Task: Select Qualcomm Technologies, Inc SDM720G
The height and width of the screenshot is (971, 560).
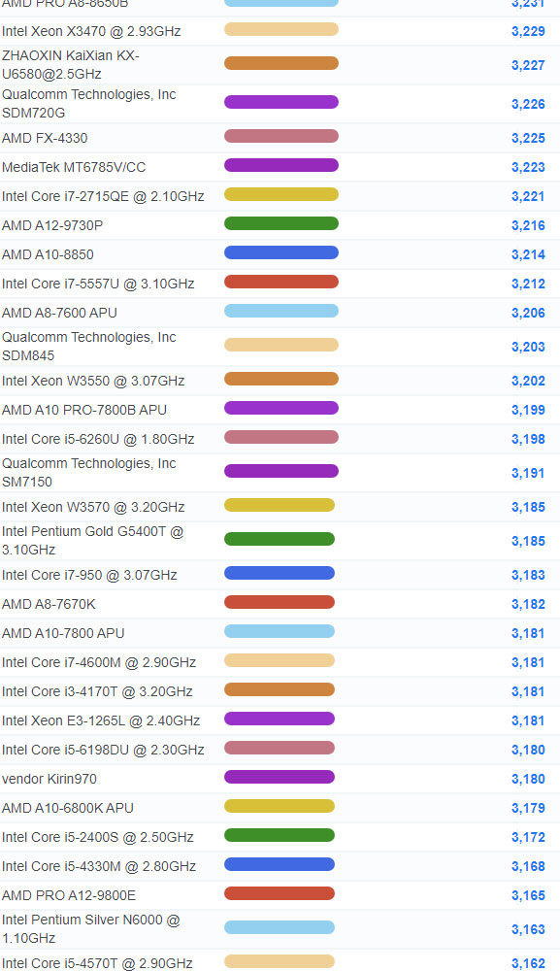Action: coord(88,104)
